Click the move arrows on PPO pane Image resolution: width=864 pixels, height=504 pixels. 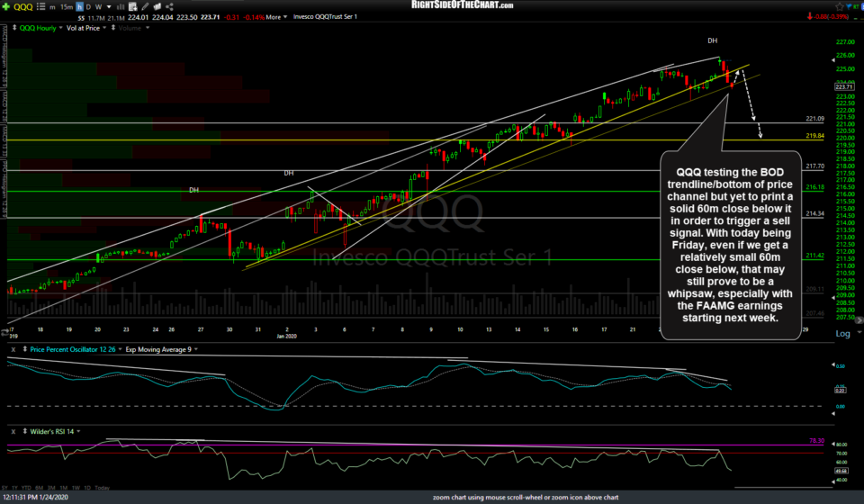(x=25, y=349)
